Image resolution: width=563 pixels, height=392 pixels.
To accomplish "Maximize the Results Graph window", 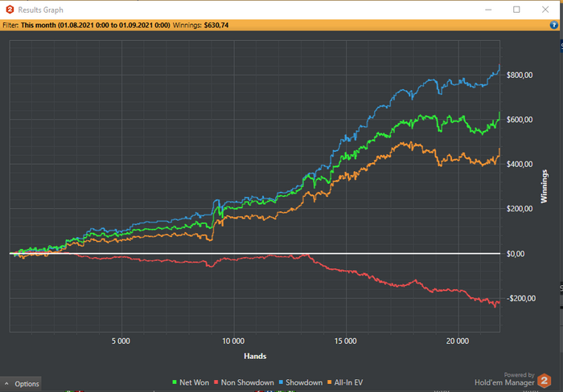I will click(516, 10).
